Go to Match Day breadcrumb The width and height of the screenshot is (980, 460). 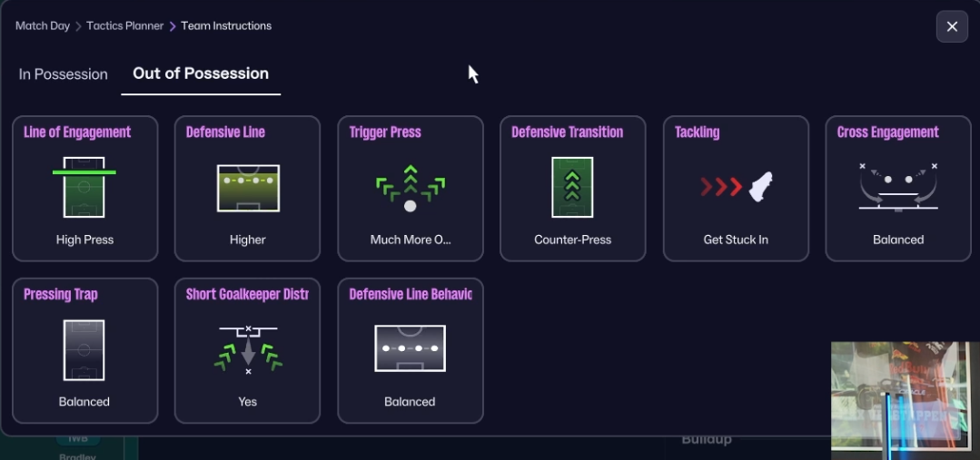(x=43, y=25)
